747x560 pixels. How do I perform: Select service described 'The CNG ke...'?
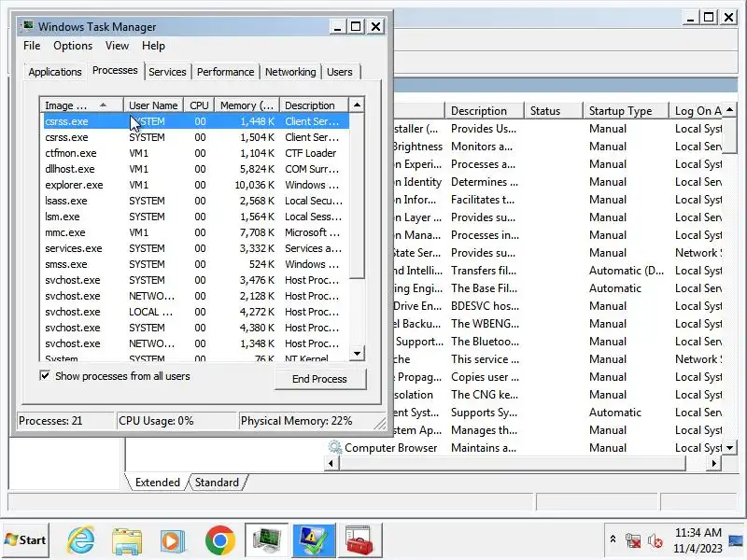[x=558, y=395]
